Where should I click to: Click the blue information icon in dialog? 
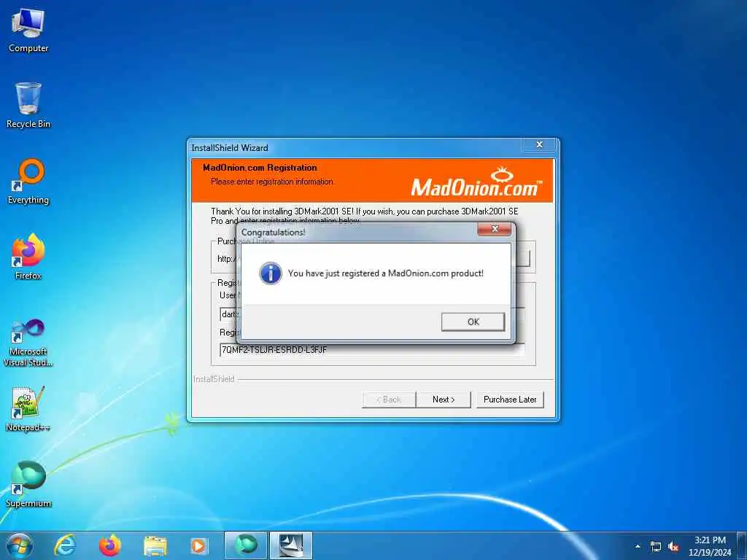click(270, 273)
